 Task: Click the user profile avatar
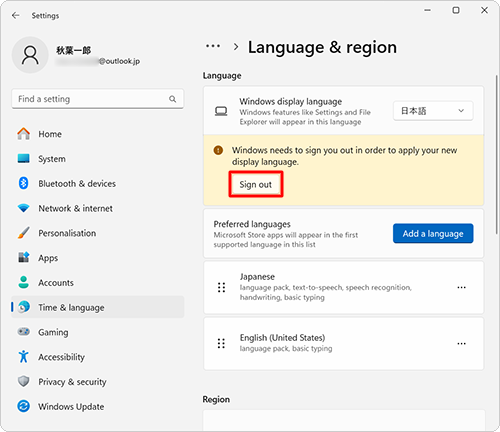tap(30, 55)
